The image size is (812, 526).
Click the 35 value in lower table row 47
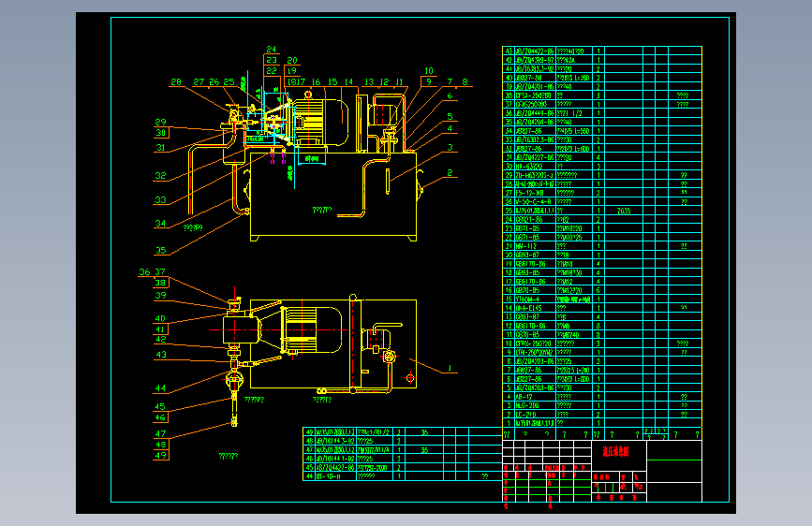[x=424, y=450]
